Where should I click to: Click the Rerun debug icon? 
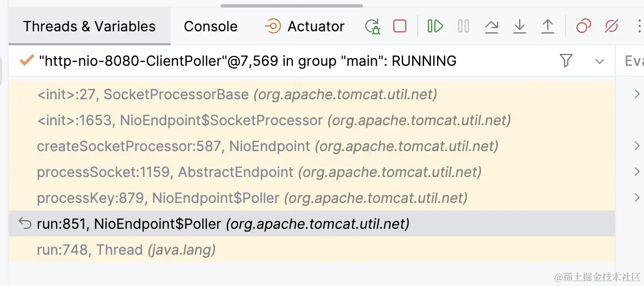(x=373, y=26)
